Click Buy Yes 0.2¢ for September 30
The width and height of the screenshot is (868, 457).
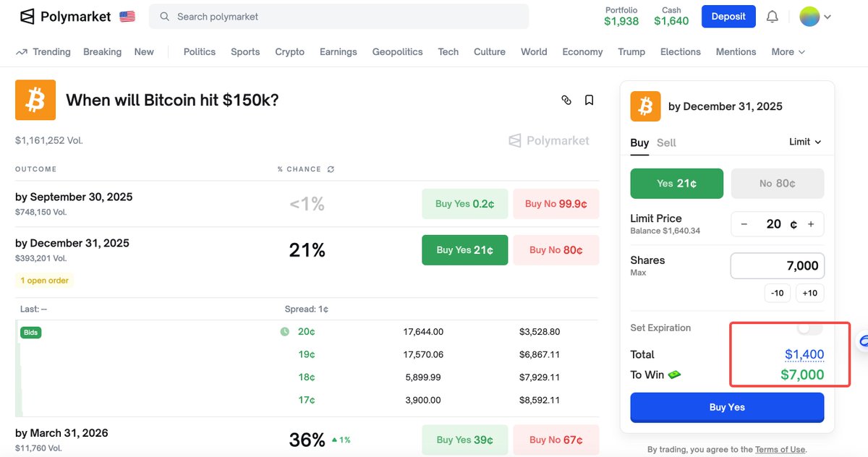(464, 204)
